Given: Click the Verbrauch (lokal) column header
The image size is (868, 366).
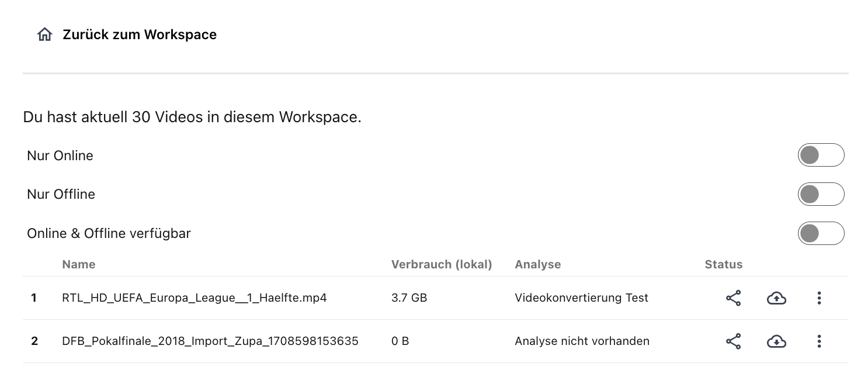Looking at the screenshot, I should 441,264.
